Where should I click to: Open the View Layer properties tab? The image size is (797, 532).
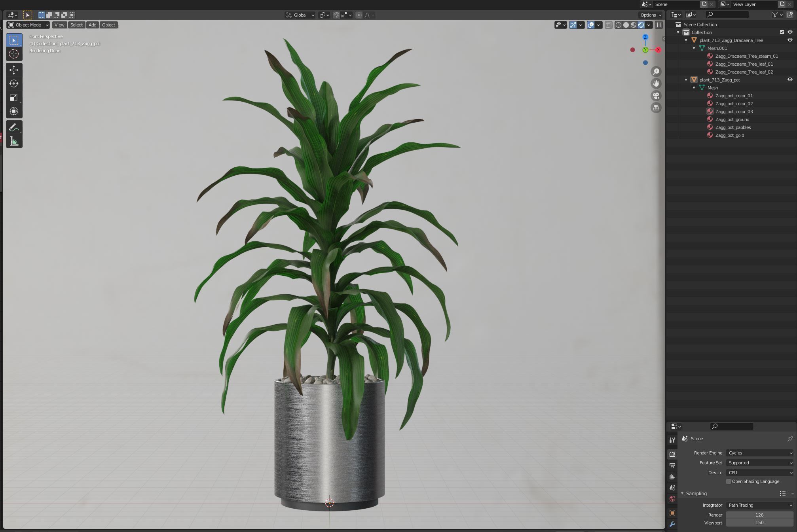[x=672, y=477]
